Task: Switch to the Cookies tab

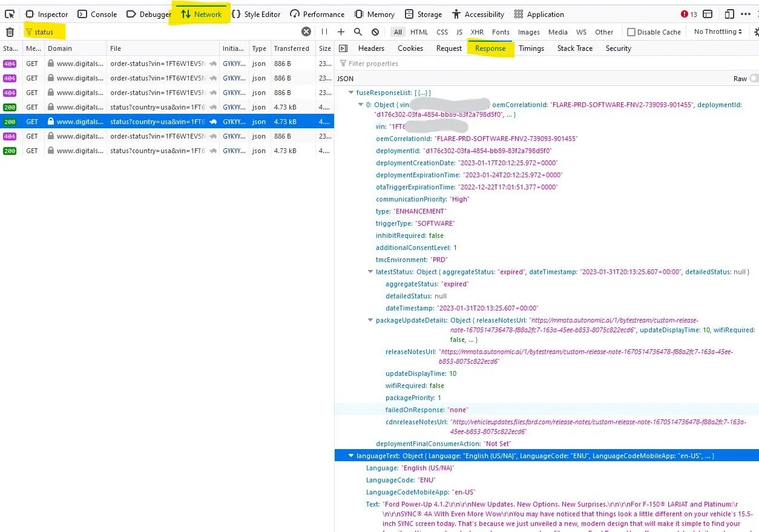Action: pyautogui.click(x=410, y=48)
